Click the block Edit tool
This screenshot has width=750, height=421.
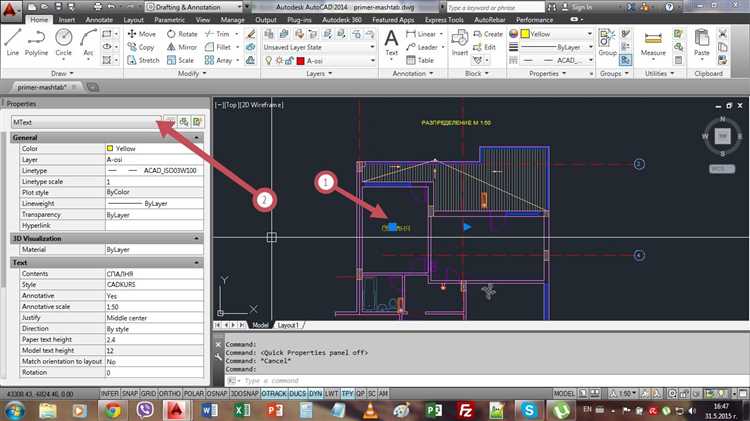click(x=484, y=47)
